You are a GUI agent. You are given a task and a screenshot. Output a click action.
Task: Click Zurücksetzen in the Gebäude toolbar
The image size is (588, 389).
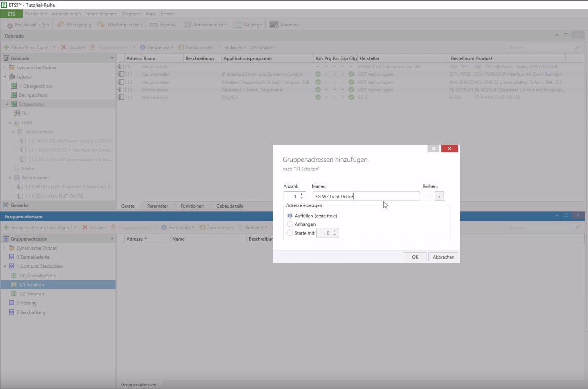click(195, 47)
